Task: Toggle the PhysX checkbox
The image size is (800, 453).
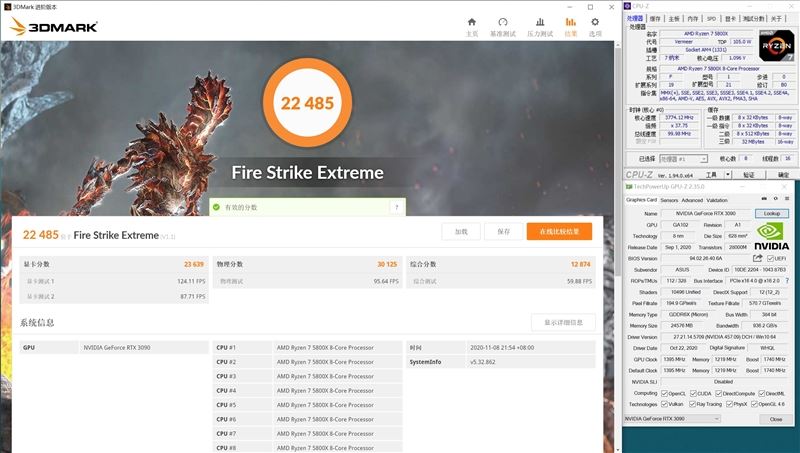Action: coord(729,404)
